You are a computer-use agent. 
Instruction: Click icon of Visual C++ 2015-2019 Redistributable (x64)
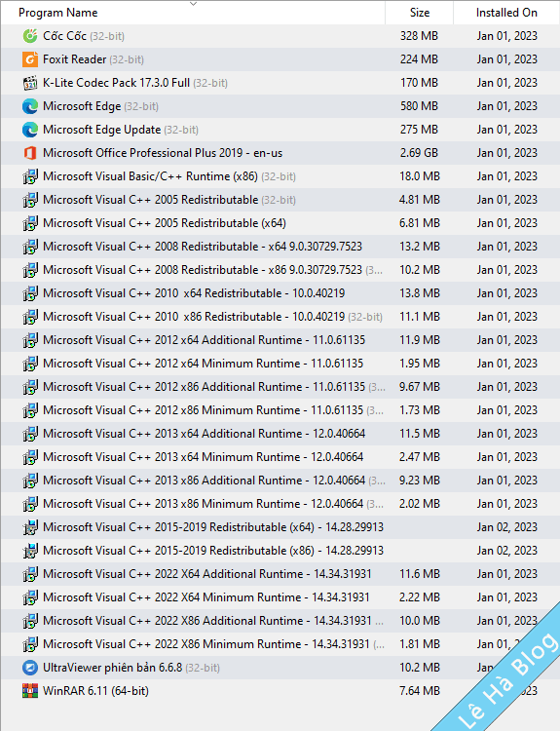pos(30,527)
